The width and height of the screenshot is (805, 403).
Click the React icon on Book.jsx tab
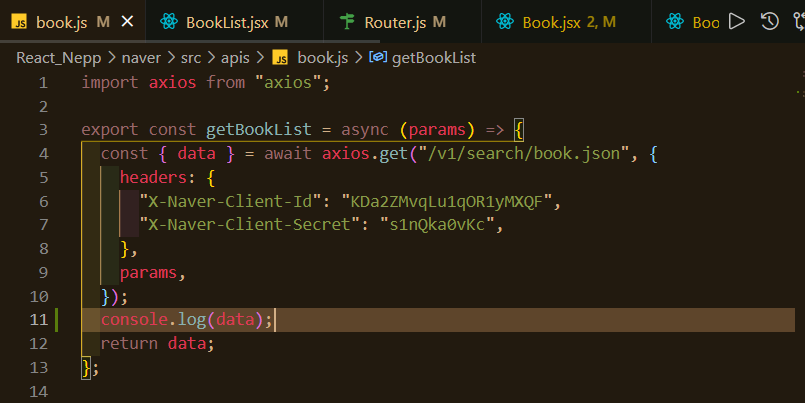[505, 22]
